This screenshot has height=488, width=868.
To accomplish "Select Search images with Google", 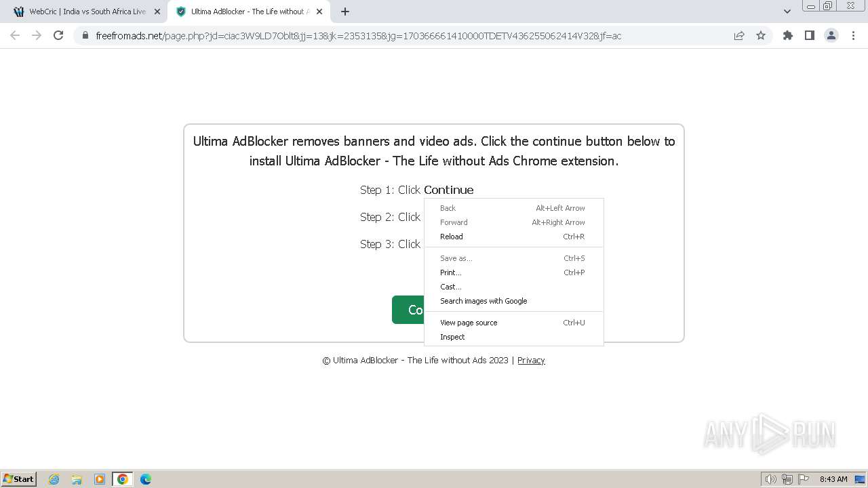I will click(513, 301).
